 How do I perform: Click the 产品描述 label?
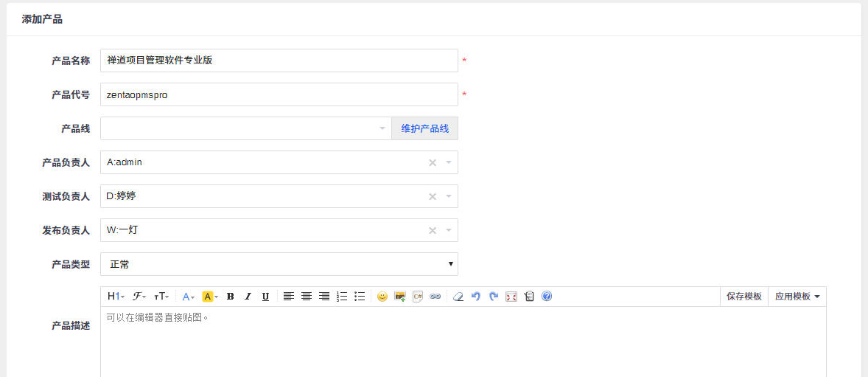(x=71, y=326)
